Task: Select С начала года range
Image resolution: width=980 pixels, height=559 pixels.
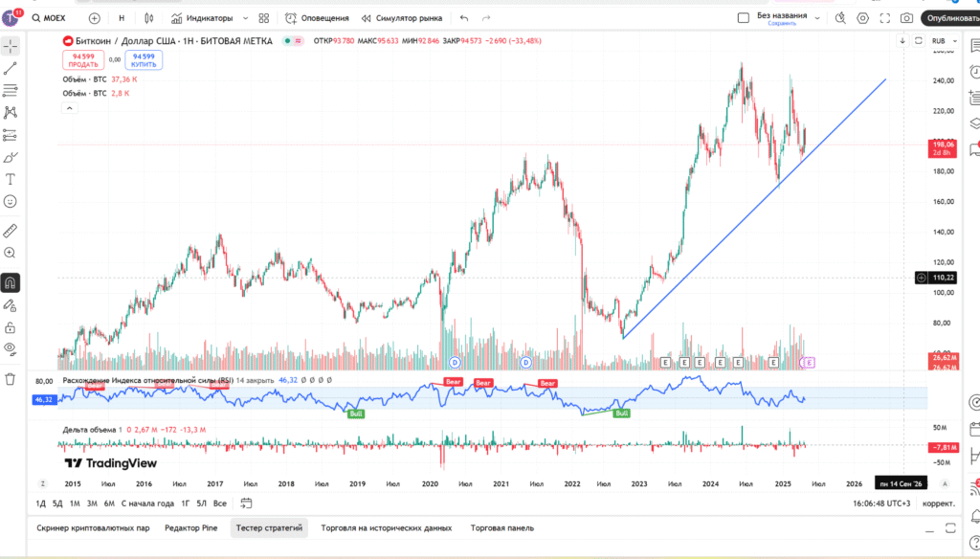Action: tap(147, 503)
